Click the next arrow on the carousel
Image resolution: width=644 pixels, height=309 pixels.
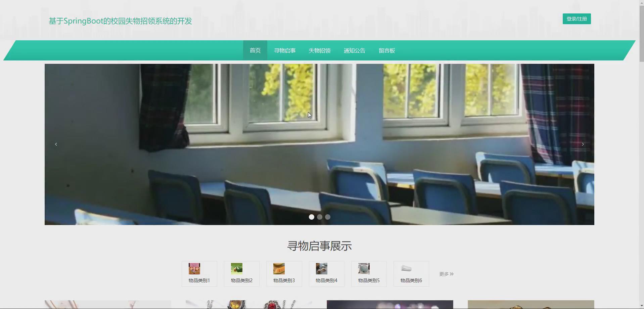(583, 144)
